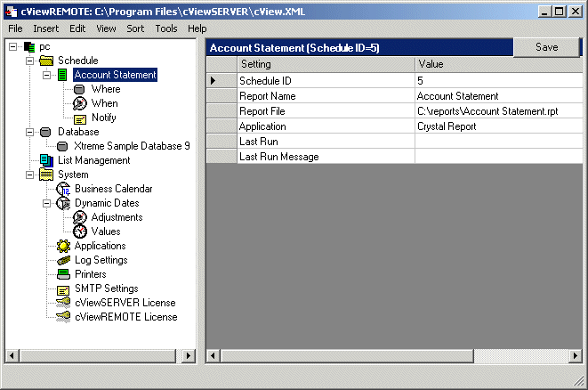Screen dimensions: 588x390
Task: Click the Dynamic Dates clock icon
Action: [x=63, y=203]
